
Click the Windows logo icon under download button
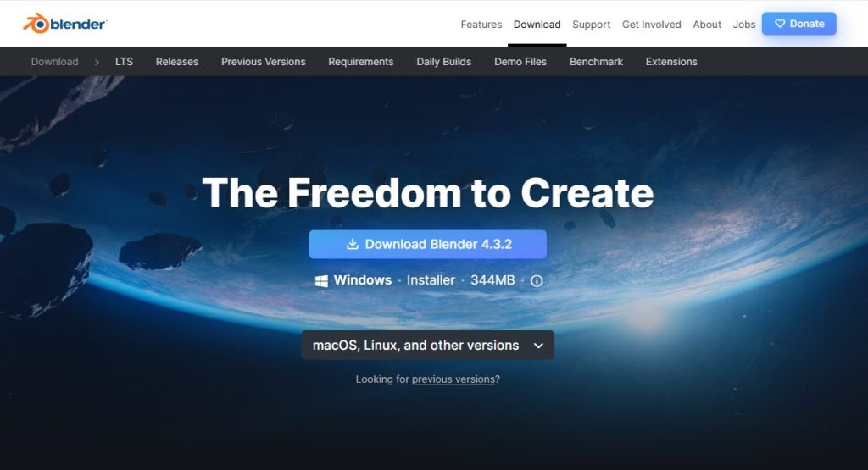(321, 281)
